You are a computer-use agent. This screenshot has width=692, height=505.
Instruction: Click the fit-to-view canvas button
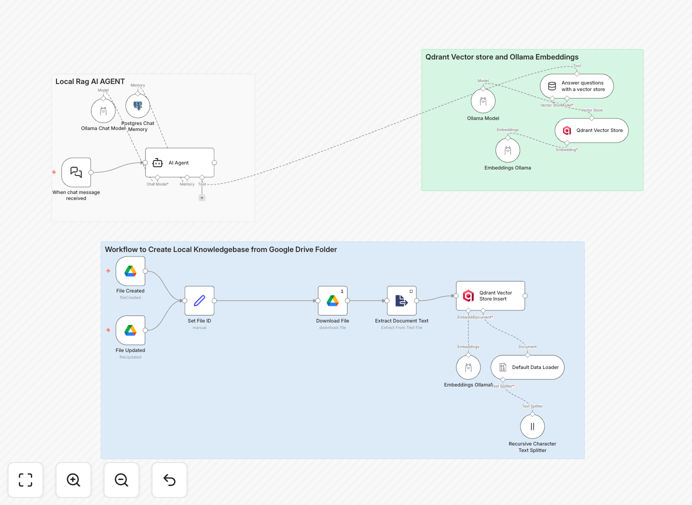[26, 480]
